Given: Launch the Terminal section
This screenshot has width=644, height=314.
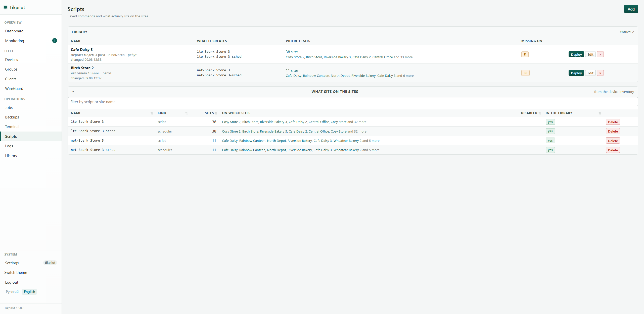Looking at the screenshot, I should pyautogui.click(x=31, y=127).
